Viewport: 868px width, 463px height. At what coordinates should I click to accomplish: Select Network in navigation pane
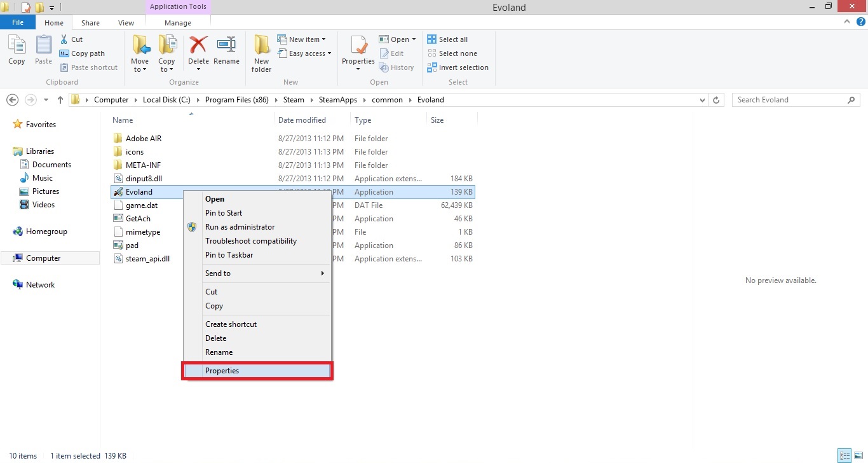(x=41, y=285)
